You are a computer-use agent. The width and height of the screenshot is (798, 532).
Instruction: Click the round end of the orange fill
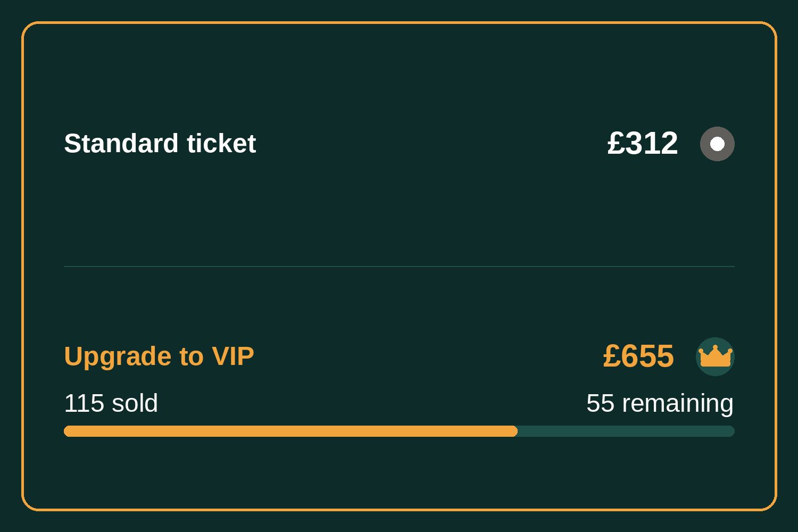(x=513, y=431)
